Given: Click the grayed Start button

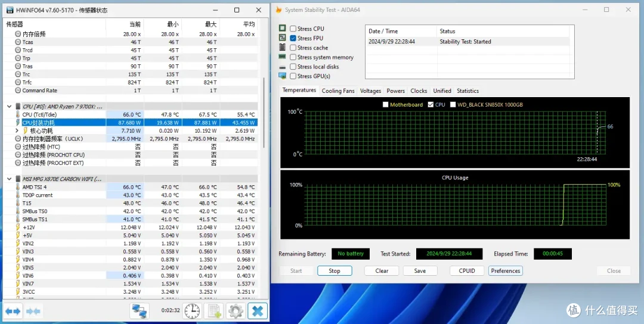Looking at the screenshot, I should coord(296,270).
